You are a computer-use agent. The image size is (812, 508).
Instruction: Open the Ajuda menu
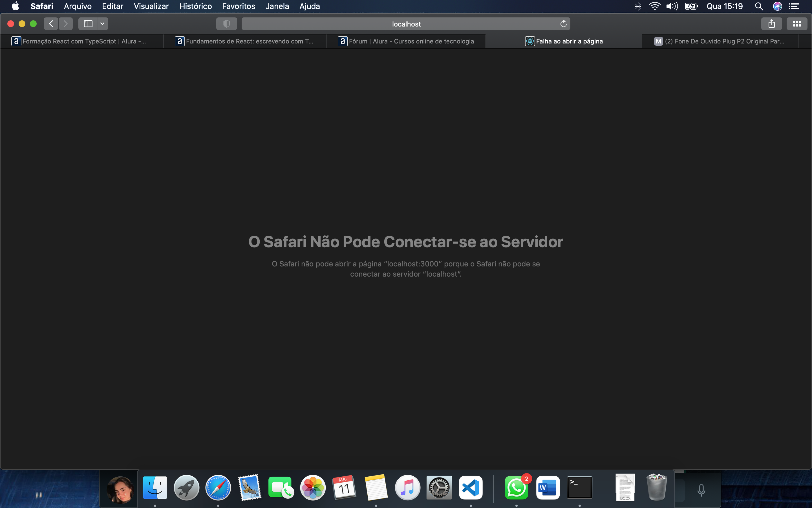[310, 6]
